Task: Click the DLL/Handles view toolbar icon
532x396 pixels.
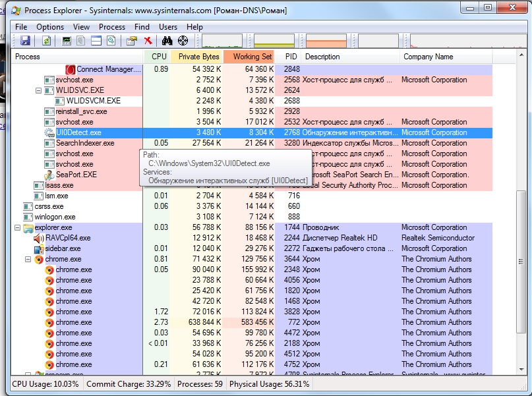Action: pos(111,41)
